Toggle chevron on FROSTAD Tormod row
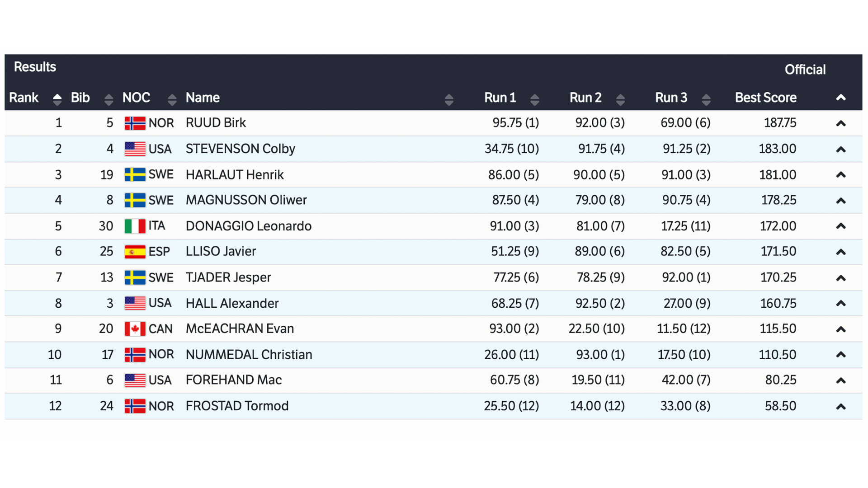The height and width of the screenshot is (488, 868). pos(841,407)
